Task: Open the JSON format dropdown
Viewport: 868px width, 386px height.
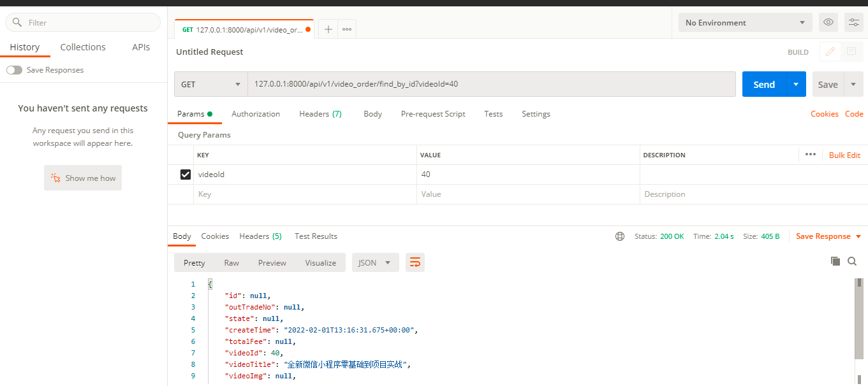Action: tap(376, 262)
